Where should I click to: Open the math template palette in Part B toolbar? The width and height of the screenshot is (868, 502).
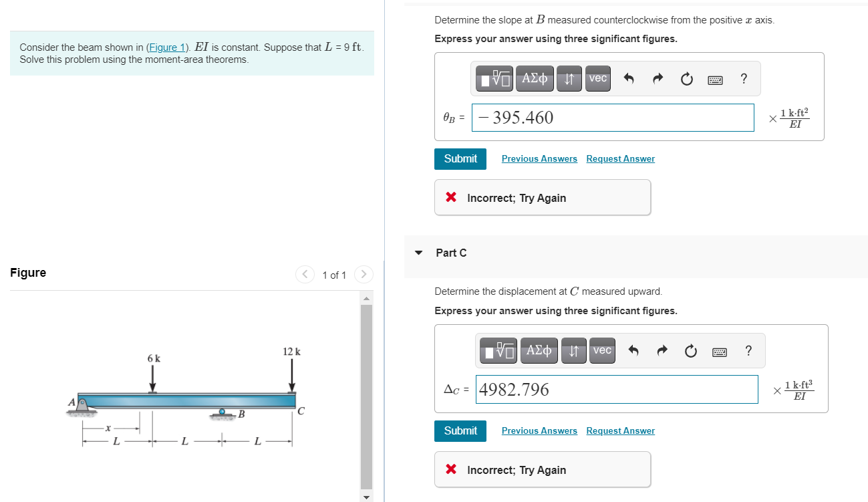click(493, 78)
